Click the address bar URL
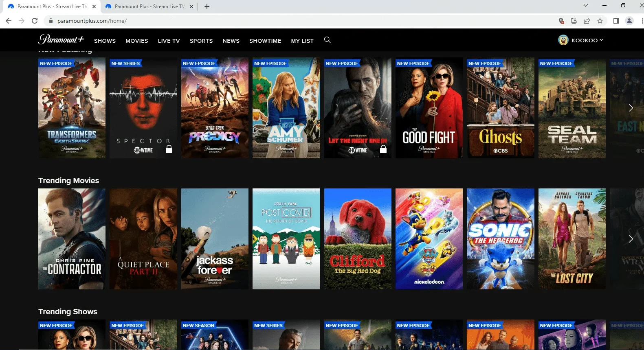 tap(92, 21)
